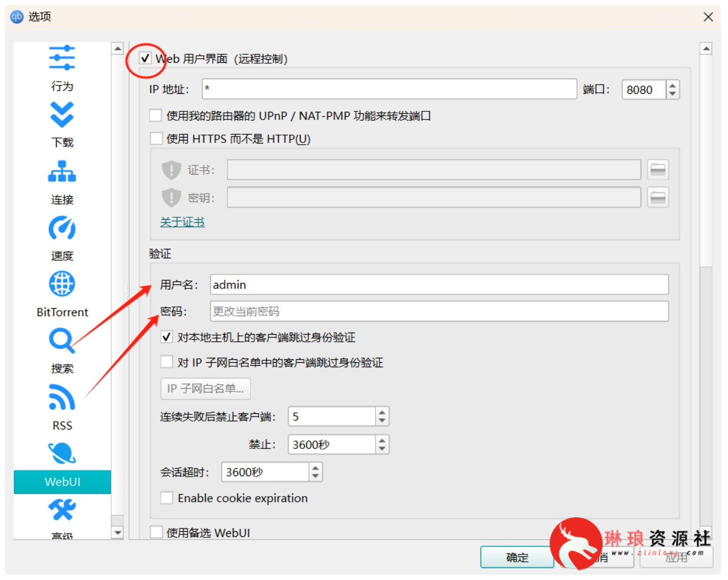
Task: Enable 使用 HTTPS 而不是 HTTP checkbox
Action: pyautogui.click(x=156, y=138)
